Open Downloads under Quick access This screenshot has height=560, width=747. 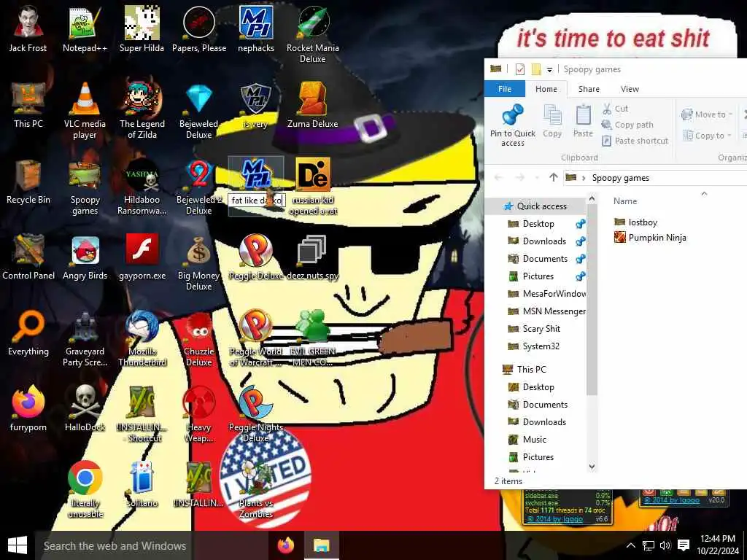click(544, 241)
